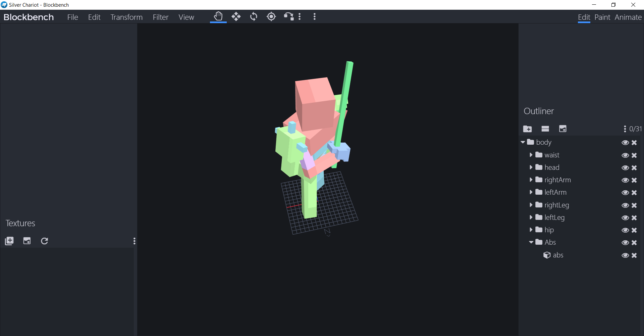Image resolution: width=644 pixels, height=336 pixels.
Task: Reload all textures
Action: coord(44,241)
